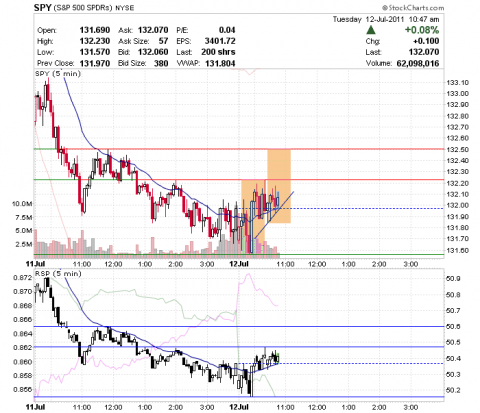Click the Last 200 shrs value
Viewport: 480px width, 413px height.
(218, 52)
